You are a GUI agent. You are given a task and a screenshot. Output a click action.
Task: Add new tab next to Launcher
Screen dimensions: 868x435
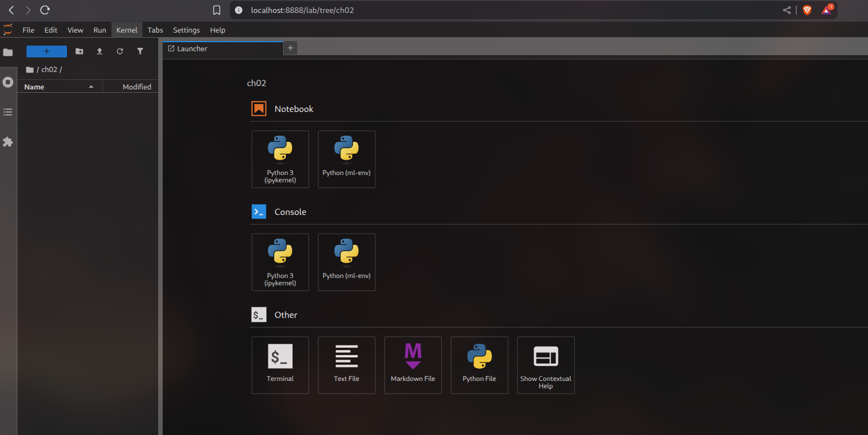click(x=290, y=48)
